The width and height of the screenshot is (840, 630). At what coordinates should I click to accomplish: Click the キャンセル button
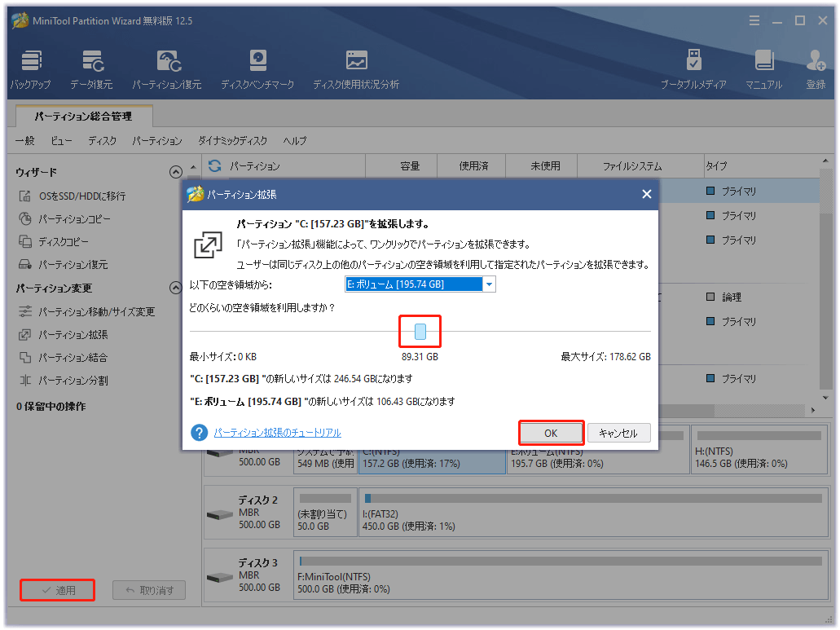click(618, 433)
